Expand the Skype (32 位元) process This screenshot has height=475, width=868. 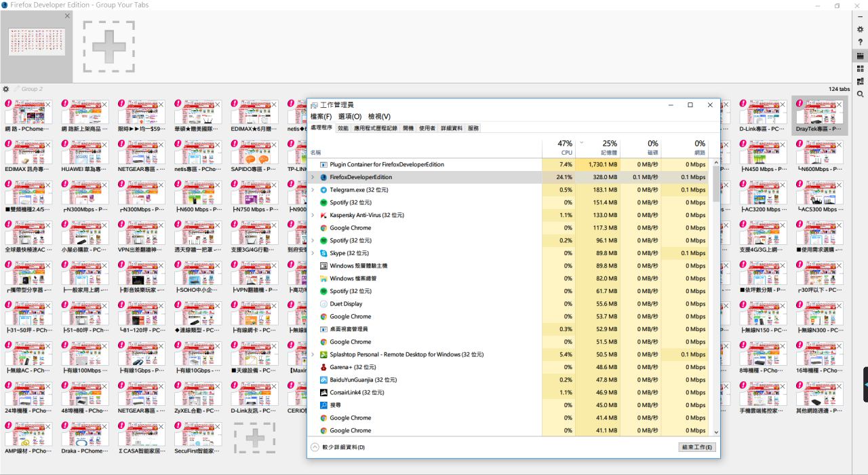313,253
